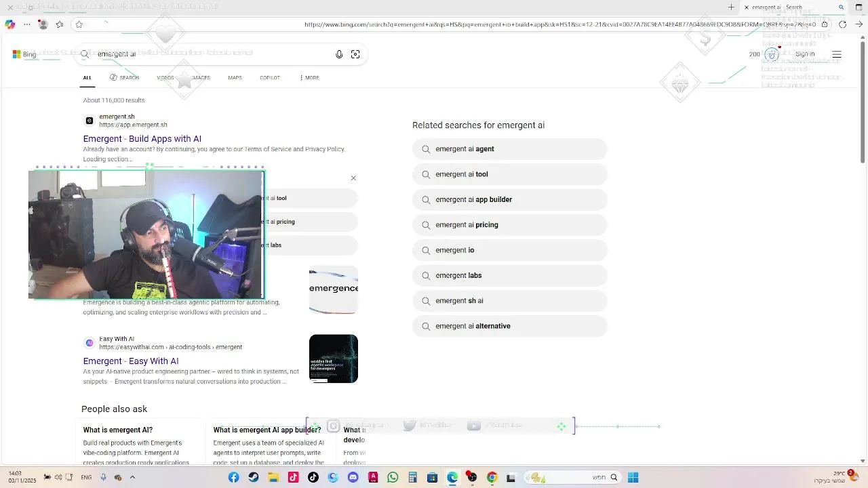The image size is (868, 488).
Task: Open TikTok from the taskbar
Action: click(x=313, y=477)
